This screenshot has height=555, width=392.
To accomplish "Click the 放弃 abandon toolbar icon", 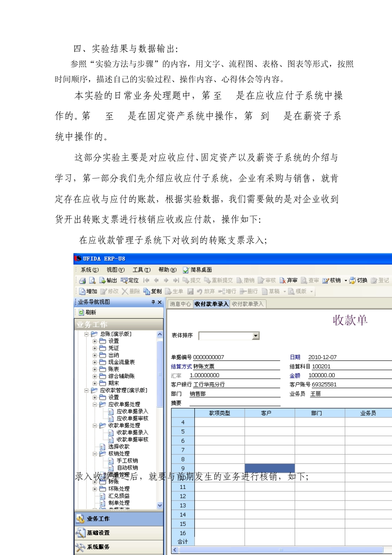I will (205, 291).
